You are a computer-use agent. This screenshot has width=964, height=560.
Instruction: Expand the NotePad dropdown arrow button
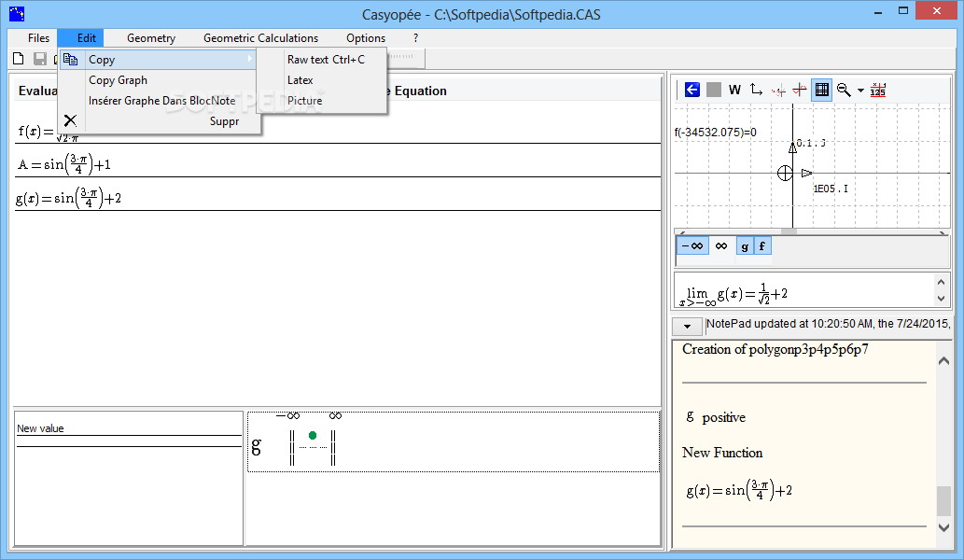click(688, 327)
